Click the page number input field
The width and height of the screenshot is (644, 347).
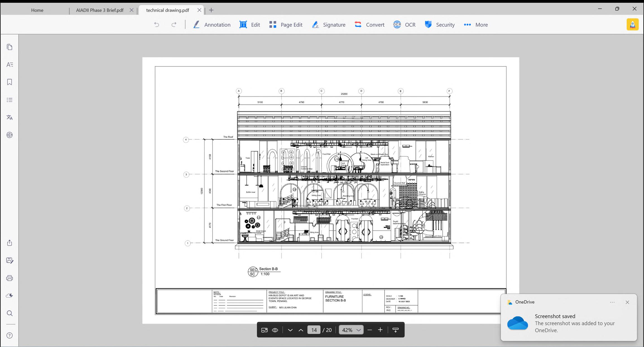point(314,330)
